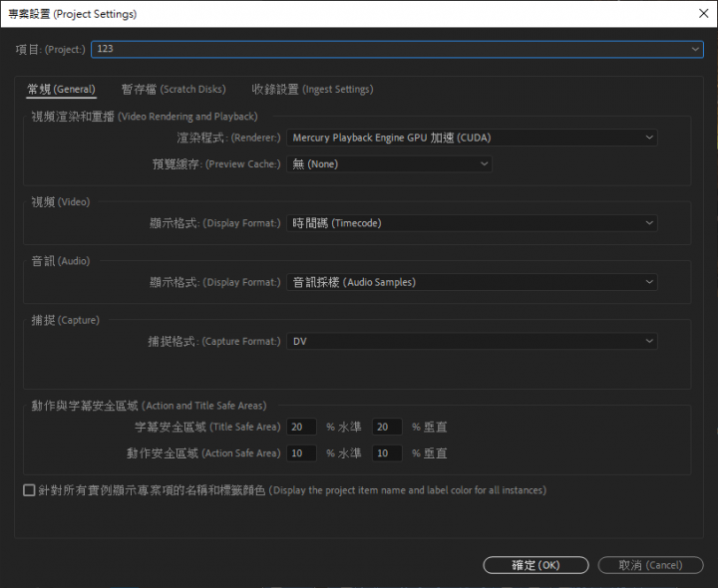718x588 pixels.
Task: Enable display project item name and label color checkbox
Action: 29,490
